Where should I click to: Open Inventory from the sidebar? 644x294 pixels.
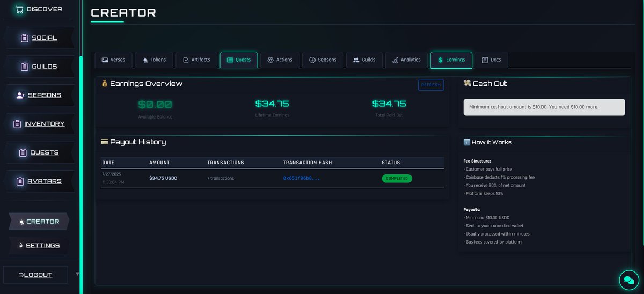[38, 124]
